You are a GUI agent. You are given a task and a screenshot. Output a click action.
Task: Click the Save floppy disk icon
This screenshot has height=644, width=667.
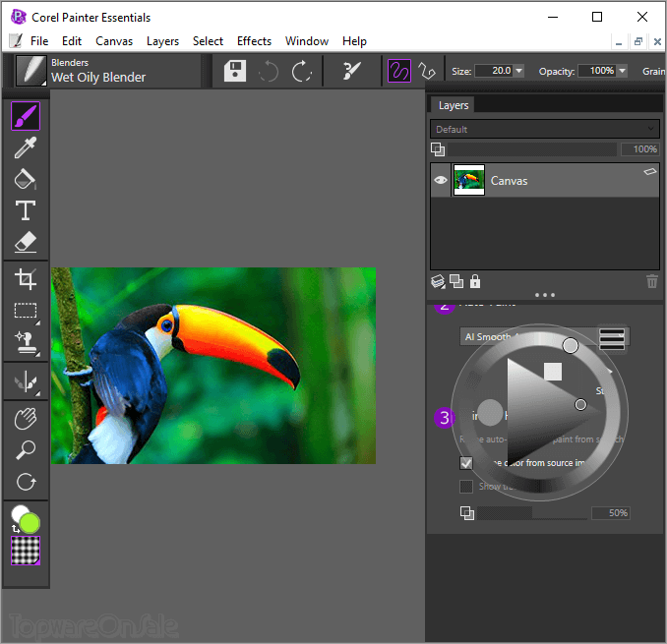coord(235,71)
